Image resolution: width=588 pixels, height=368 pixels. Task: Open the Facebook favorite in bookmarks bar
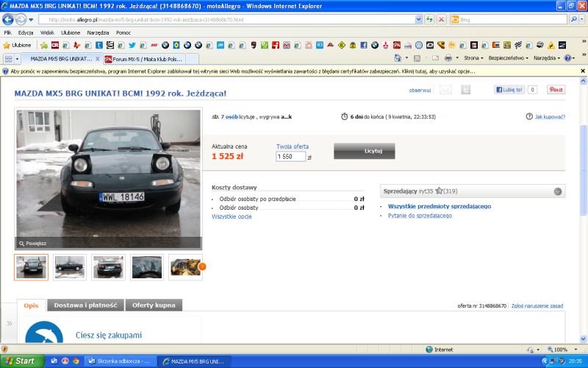coord(363,45)
